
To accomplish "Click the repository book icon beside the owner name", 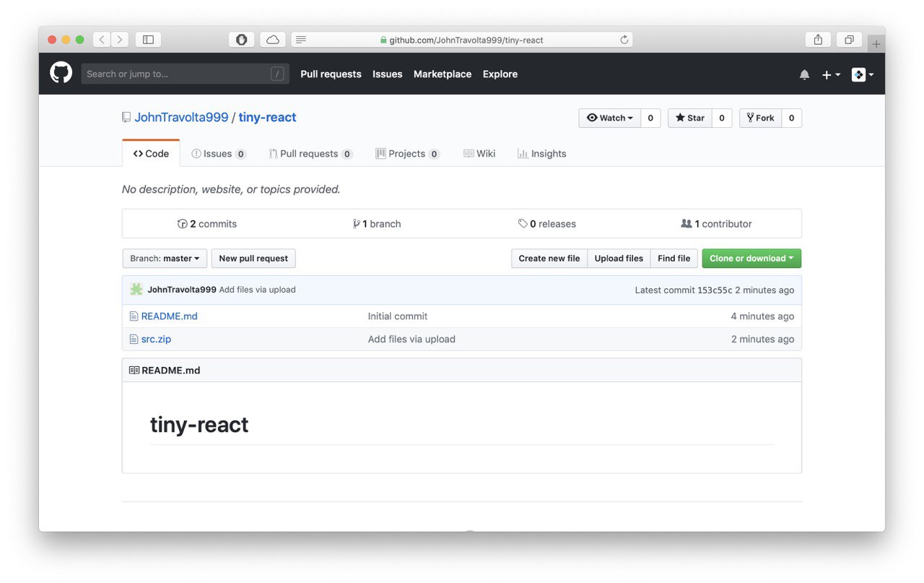I will 126,117.
